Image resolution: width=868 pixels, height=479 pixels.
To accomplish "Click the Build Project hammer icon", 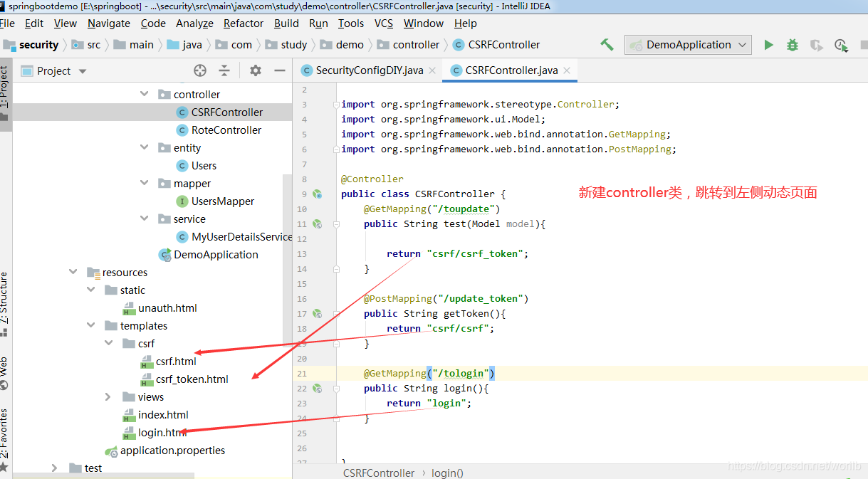I will [x=607, y=44].
